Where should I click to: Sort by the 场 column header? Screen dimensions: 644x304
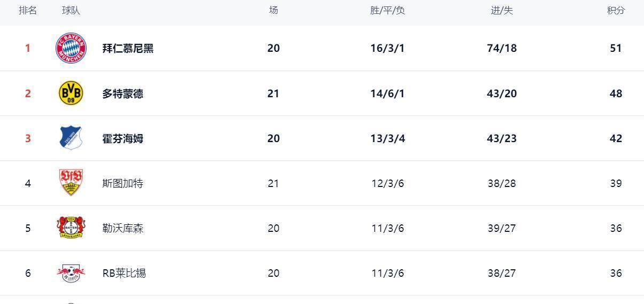click(x=274, y=10)
